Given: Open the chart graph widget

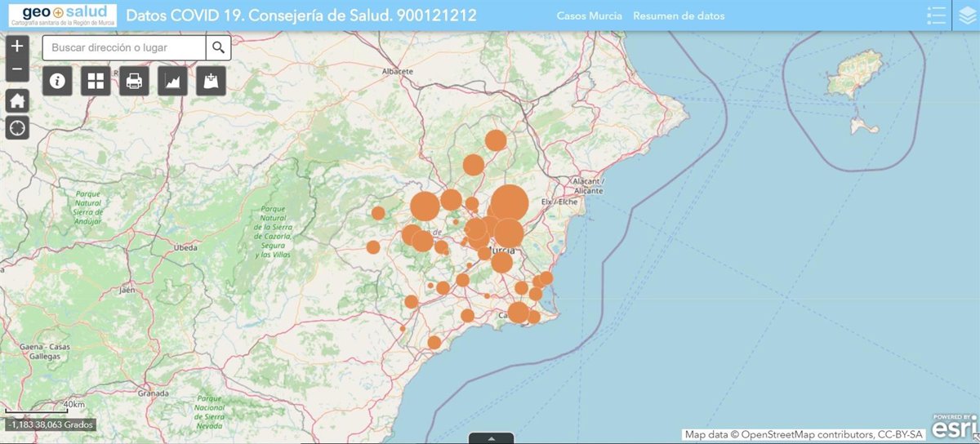Looking at the screenshot, I should pyautogui.click(x=173, y=81).
